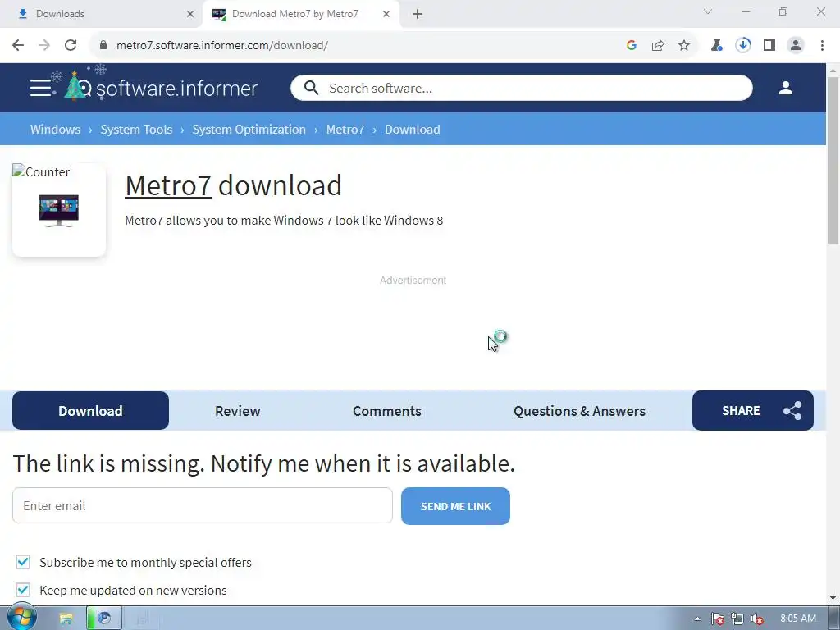This screenshot has width=840, height=630.
Task: Open the downloads icon in Chrome toolbar
Action: (743, 46)
